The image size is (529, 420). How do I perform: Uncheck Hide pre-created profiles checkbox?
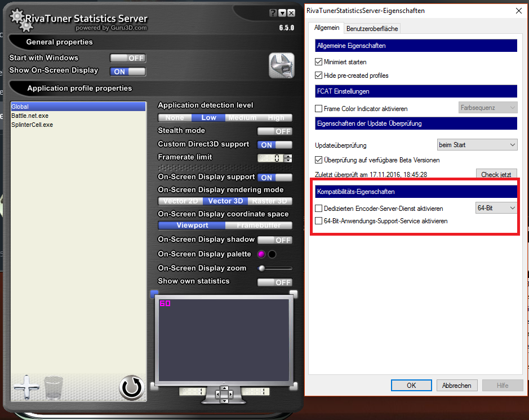pyautogui.click(x=318, y=76)
